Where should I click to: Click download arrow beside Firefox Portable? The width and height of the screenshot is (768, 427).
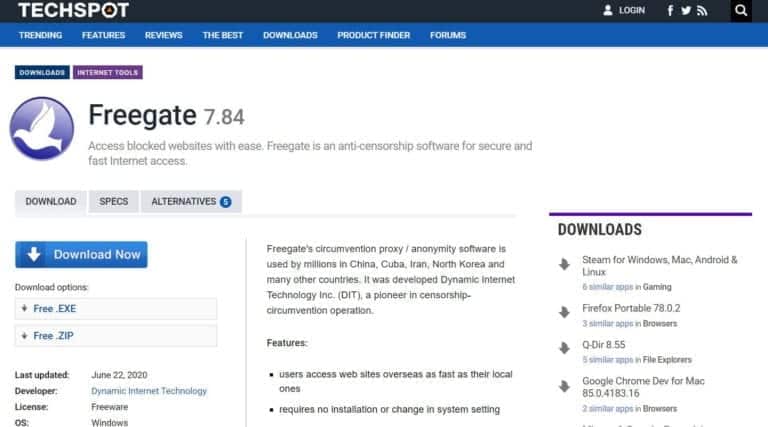(565, 312)
